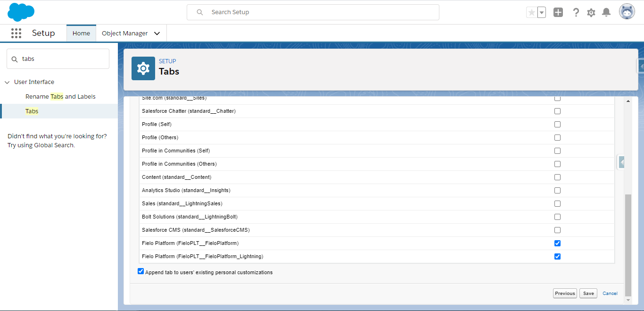Click the Tabs setup gear icon
Image resolution: width=644 pixels, height=311 pixels.
pyautogui.click(x=143, y=68)
